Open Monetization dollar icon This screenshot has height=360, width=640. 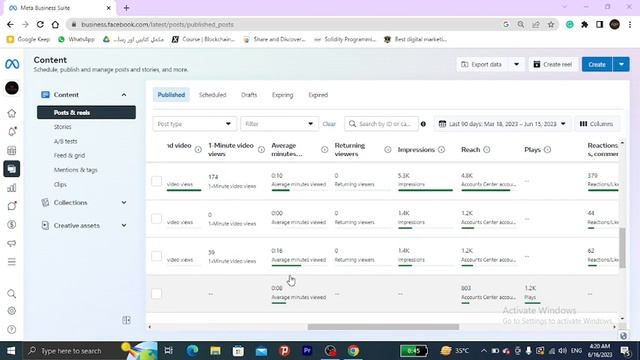pyautogui.click(x=12, y=224)
